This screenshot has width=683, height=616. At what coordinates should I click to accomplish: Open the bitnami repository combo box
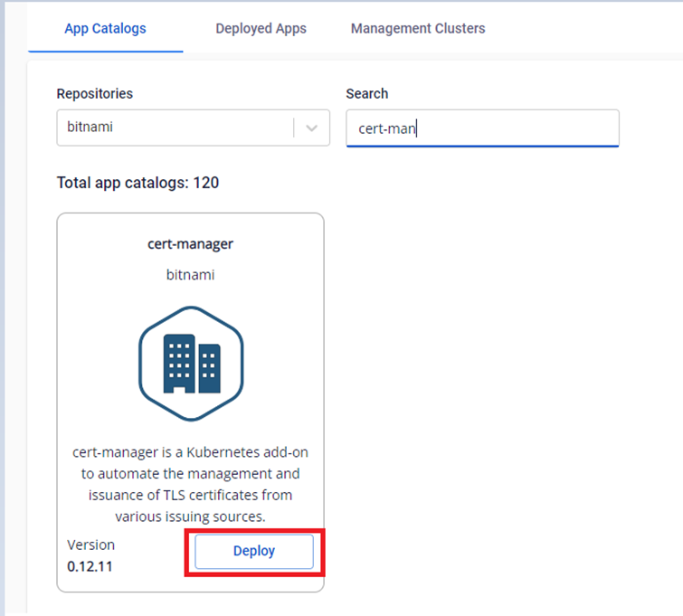pyautogui.click(x=175, y=128)
